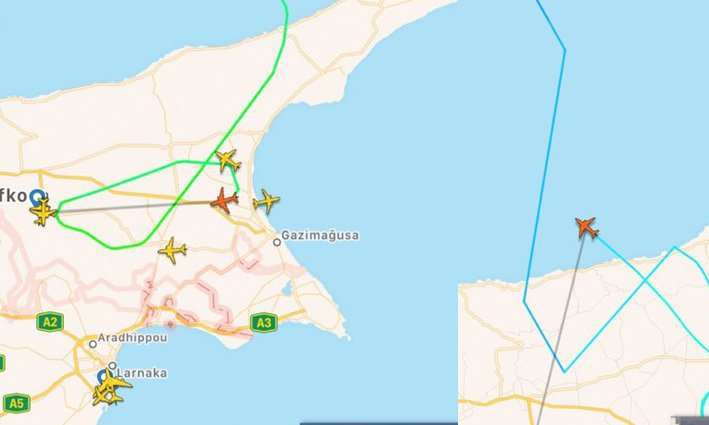The width and height of the screenshot is (709, 425).
Task: Select the yellow airplane on the green trail
Action: pos(227,160)
